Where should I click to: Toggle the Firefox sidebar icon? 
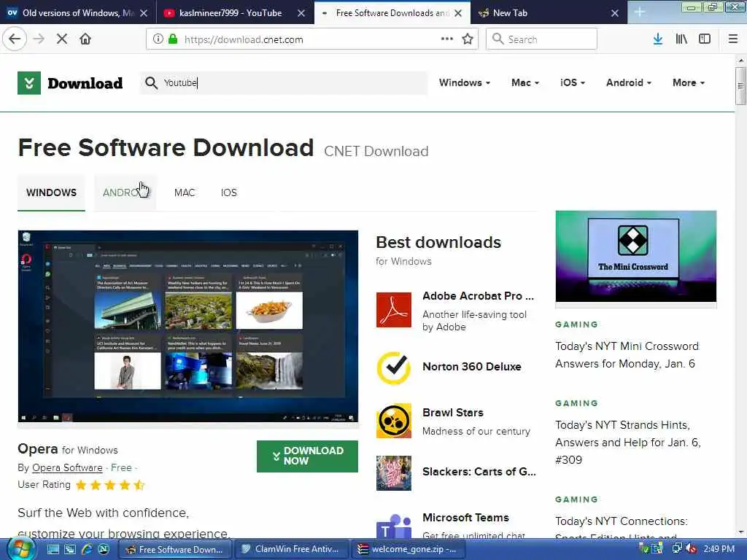[705, 39]
